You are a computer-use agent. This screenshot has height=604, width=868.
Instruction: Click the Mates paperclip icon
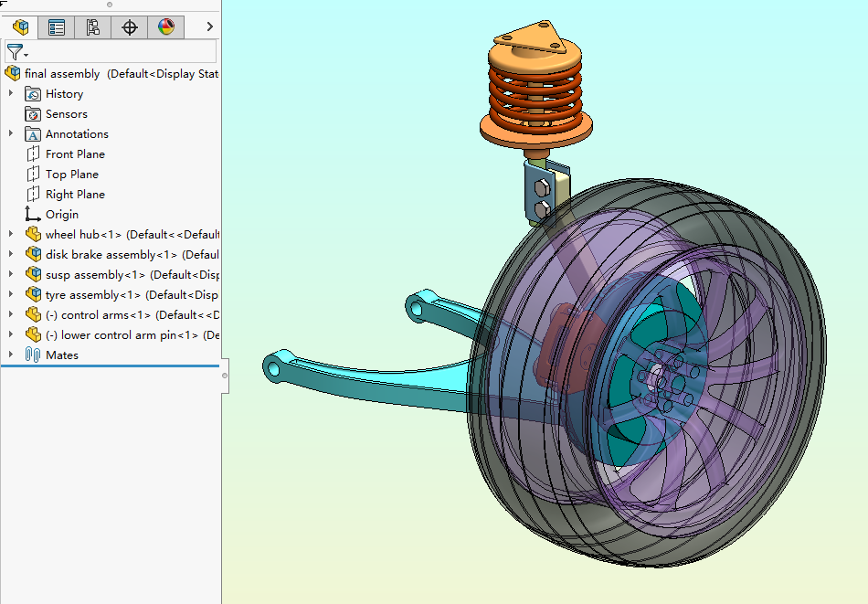(x=33, y=355)
